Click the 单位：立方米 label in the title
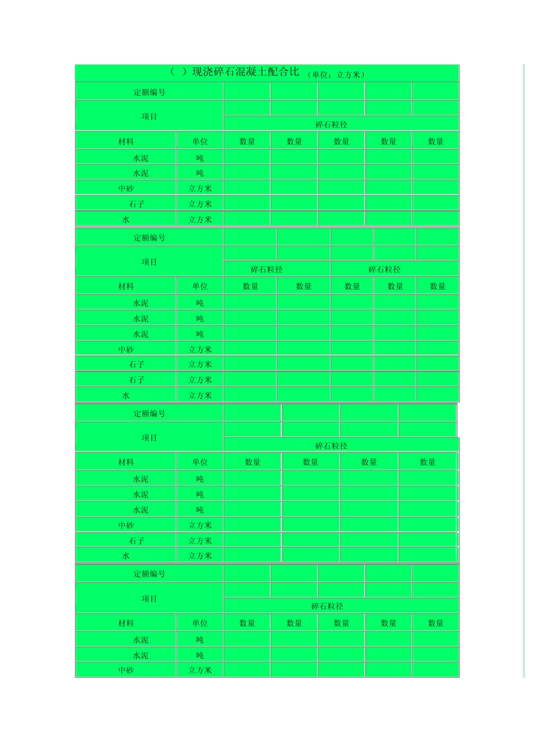534x756 pixels. (337, 74)
